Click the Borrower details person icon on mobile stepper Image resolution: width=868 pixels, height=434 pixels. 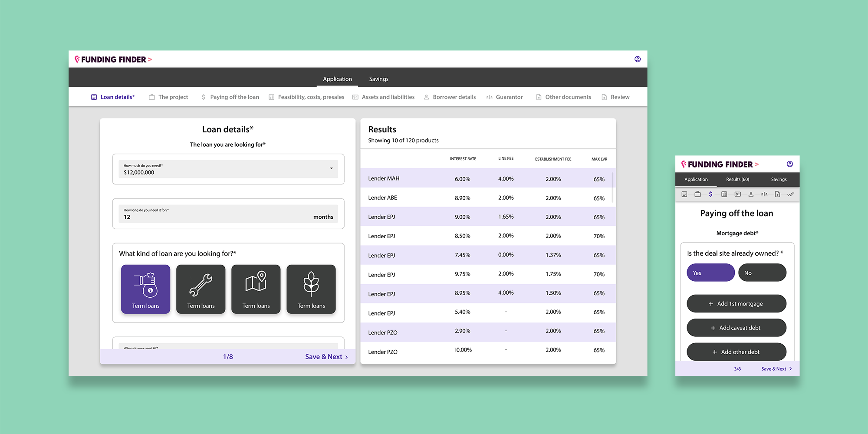coord(751,194)
